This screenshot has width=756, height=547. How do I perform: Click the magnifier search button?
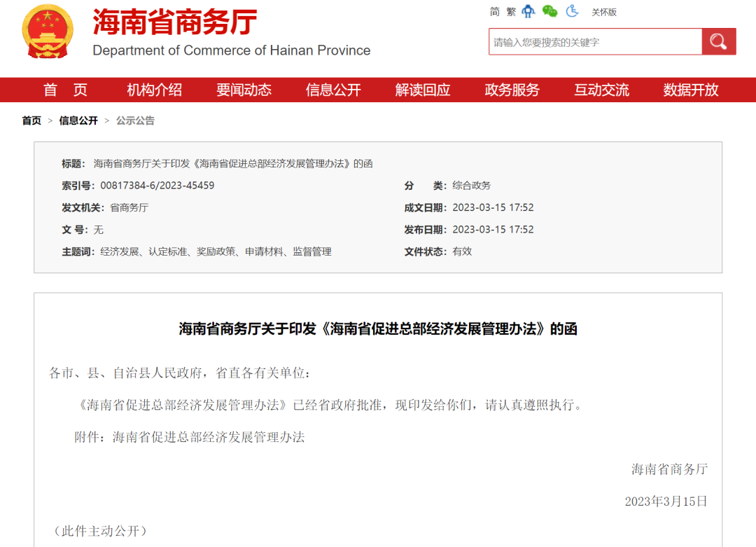tap(718, 41)
